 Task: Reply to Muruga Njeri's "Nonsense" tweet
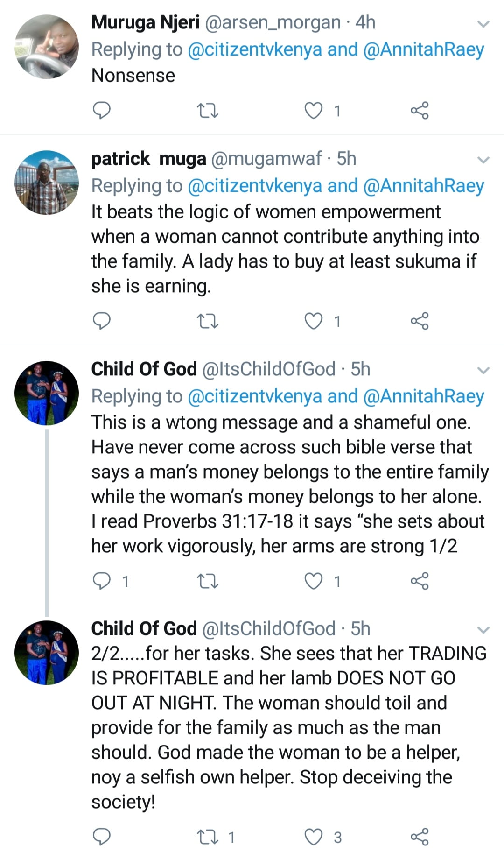[x=102, y=111]
